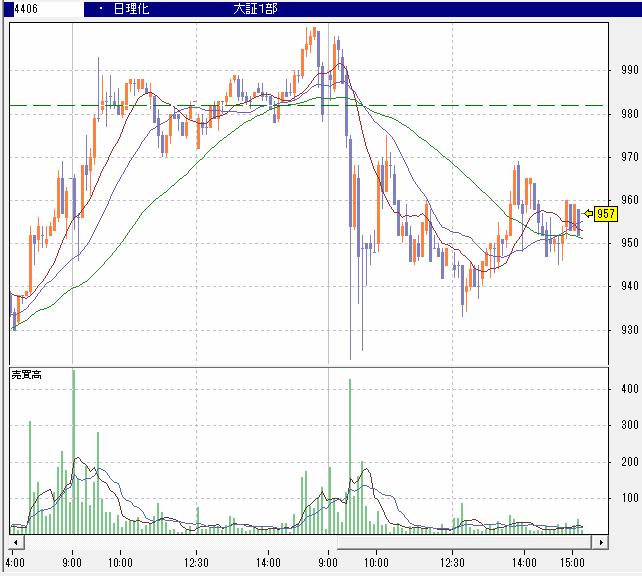This screenshot has width=642, height=576.
Task: Click the 930 price axis label
Action: [629, 330]
